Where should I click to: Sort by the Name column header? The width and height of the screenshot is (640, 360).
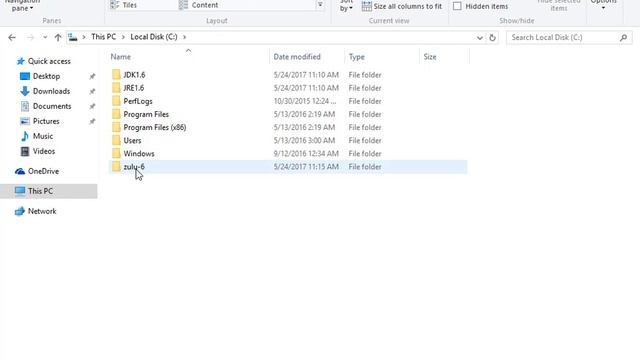point(121,57)
